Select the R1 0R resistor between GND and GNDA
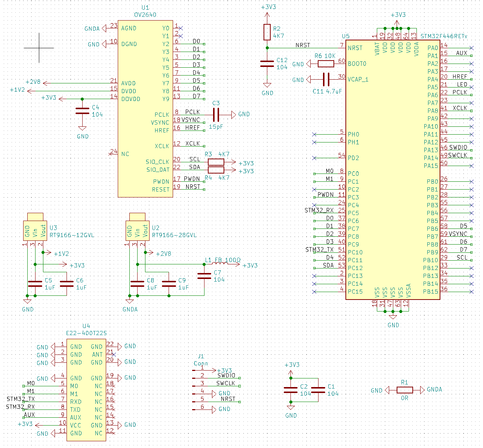The width and height of the screenshot is (483, 448). coord(405,390)
